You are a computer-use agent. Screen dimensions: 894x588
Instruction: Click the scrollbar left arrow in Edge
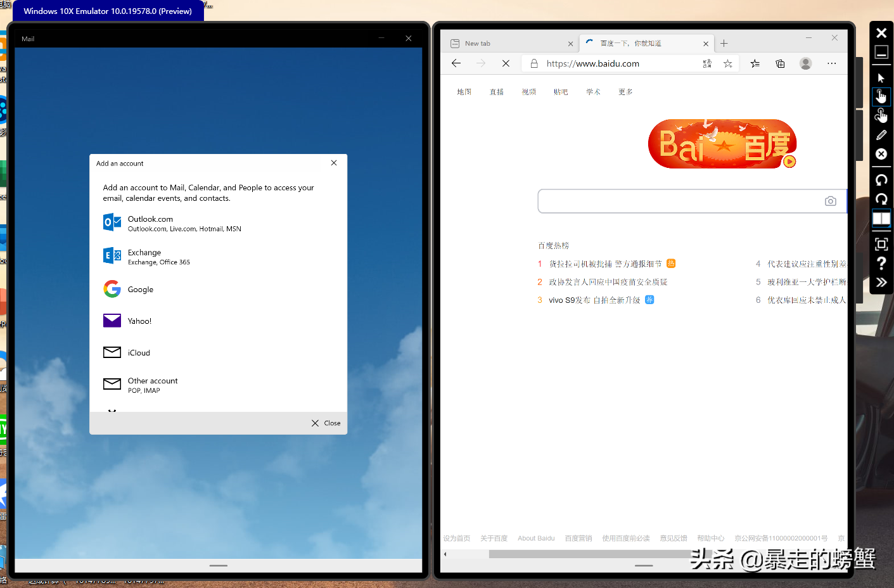pyautogui.click(x=445, y=554)
